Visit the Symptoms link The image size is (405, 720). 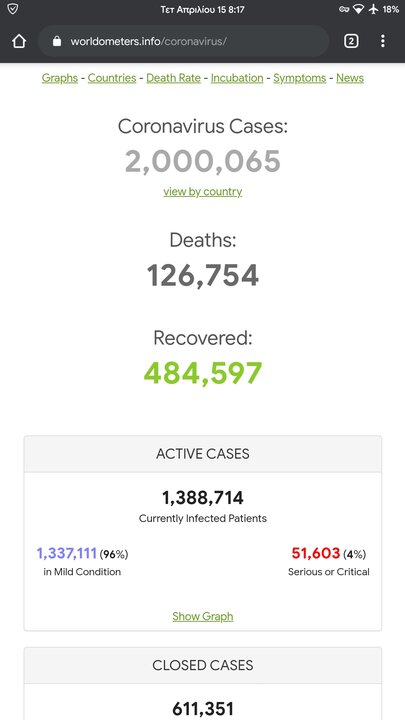pos(300,78)
